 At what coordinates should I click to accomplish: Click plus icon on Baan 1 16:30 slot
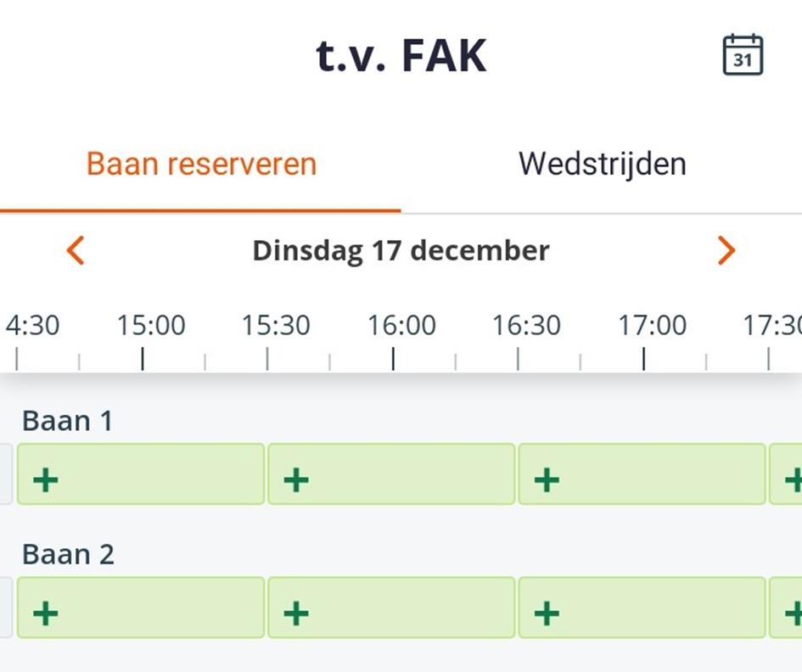click(547, 480)
